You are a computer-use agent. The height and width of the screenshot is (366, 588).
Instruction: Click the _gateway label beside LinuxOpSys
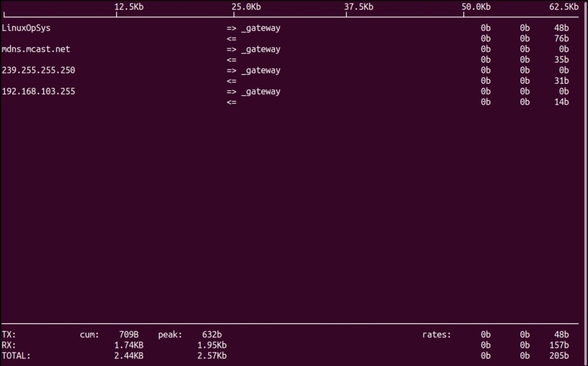(261, 28)
